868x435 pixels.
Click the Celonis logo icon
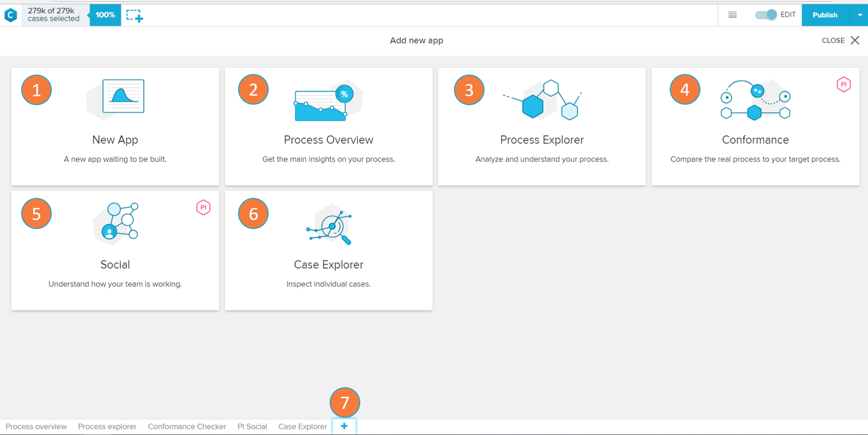11,15
